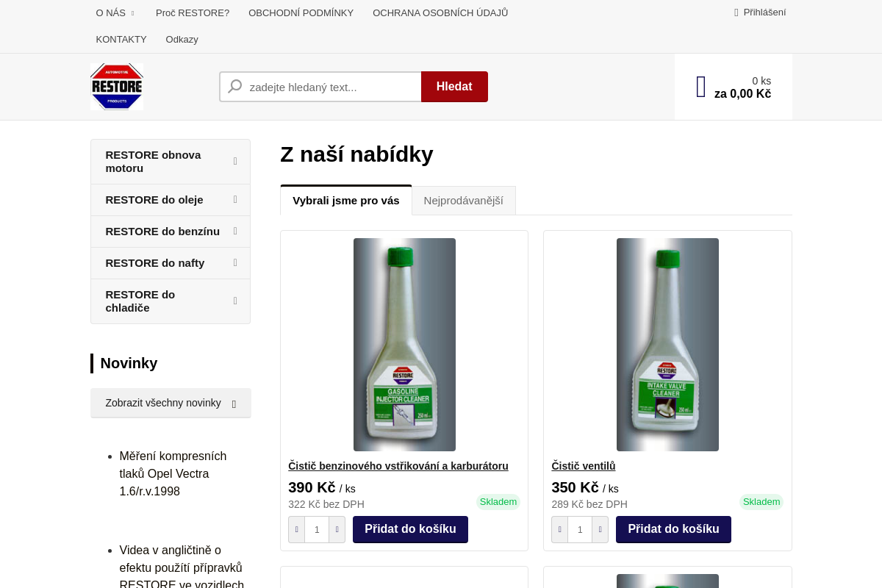Click right quantity arrow for Čistič ventilů
882x588 pixels.
pyautogui.click(x=600, y=529)
